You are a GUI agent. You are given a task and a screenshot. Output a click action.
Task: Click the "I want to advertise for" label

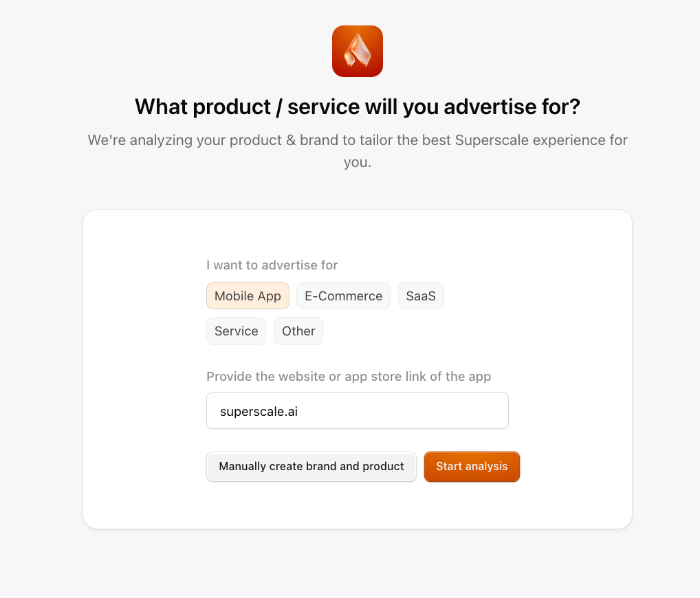pos(272,265)
